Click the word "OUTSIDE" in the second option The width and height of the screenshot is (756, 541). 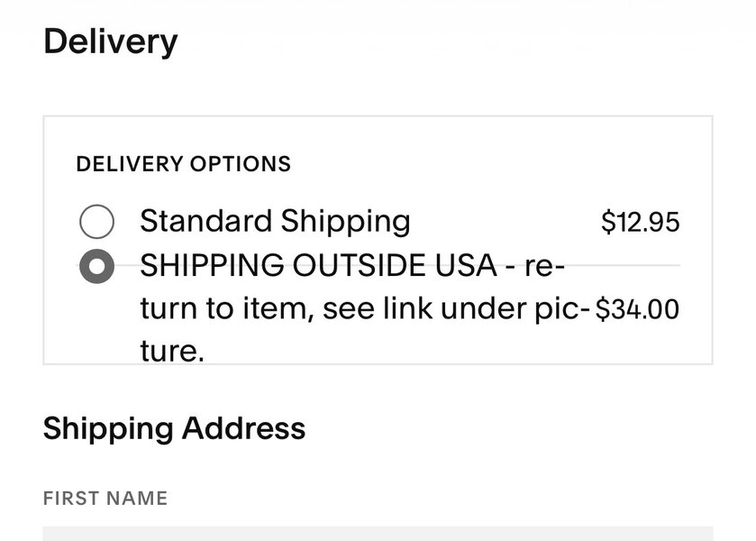pos(351,266)
